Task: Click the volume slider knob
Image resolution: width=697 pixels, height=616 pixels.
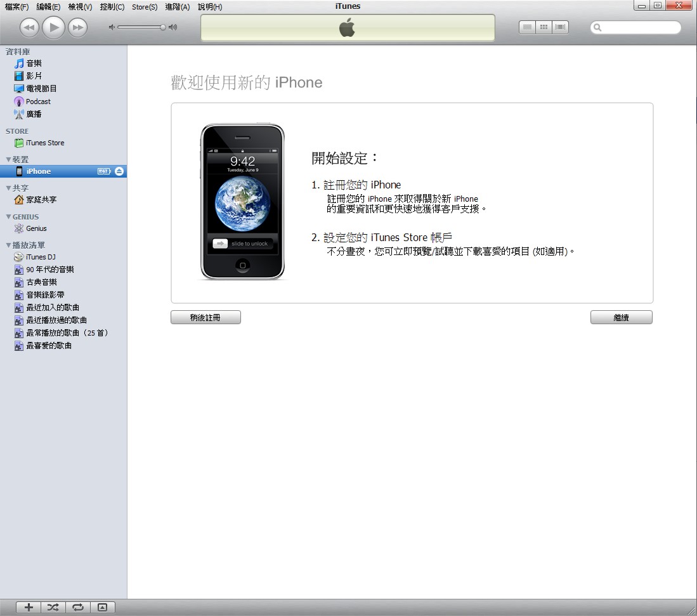Action: coord(163,27)
